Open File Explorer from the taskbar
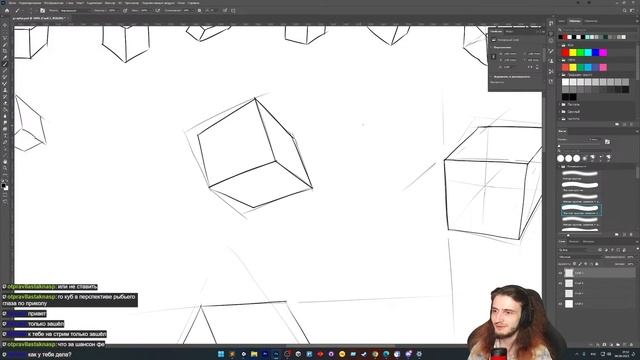Image resolution: width=640 pixels, height=360 pixels. 254,354
